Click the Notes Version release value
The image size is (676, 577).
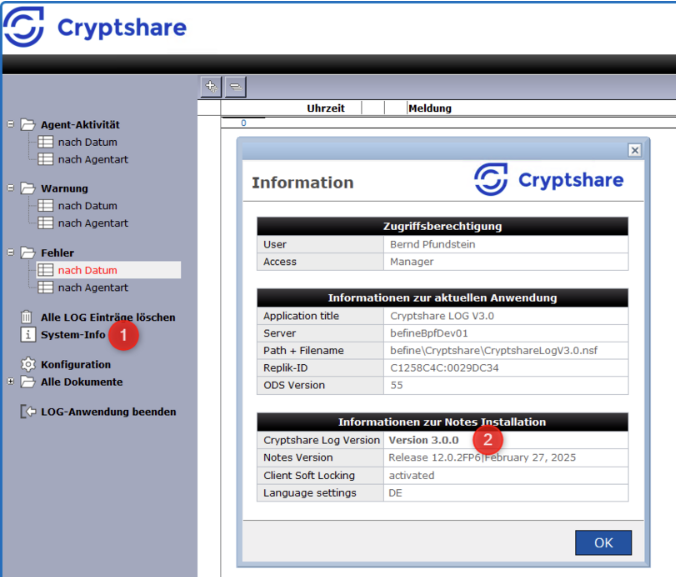click(482, 457)
